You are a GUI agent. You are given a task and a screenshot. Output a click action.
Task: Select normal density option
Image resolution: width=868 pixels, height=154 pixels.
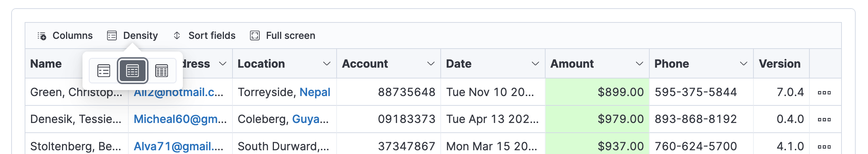pos(132,71)
